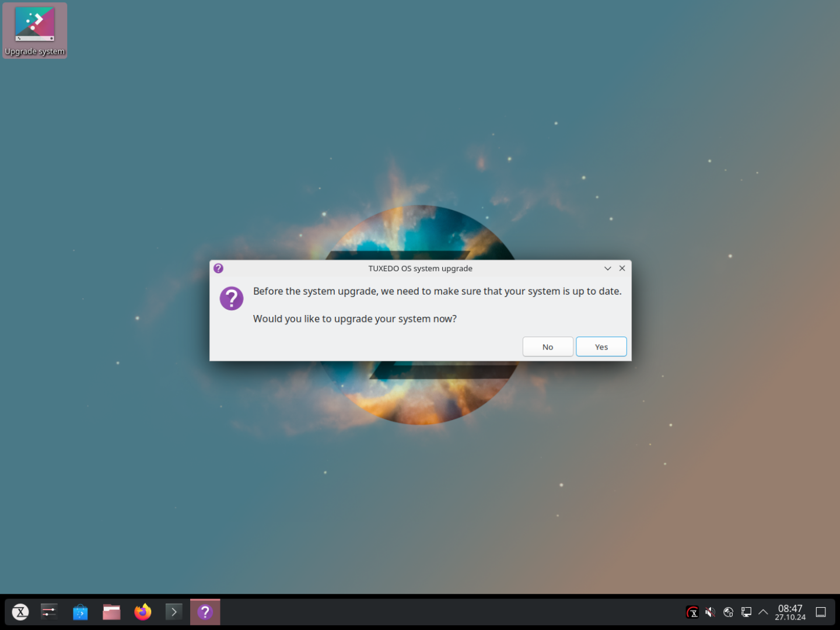Image resolution: width=840 pixels, height=630 pixels.
Task: Open TUXEDO Control Center tray icon
Action: pyautogui.click(x=692, y=612)
